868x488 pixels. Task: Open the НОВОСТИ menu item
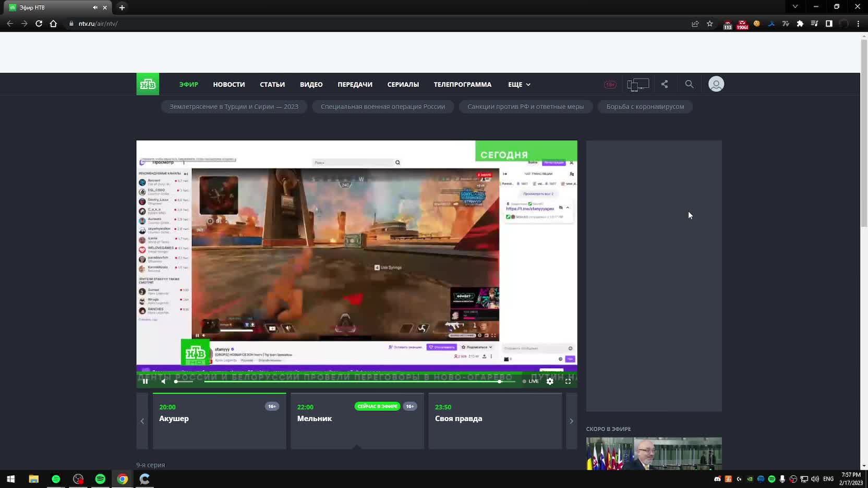tap(229, 84)
